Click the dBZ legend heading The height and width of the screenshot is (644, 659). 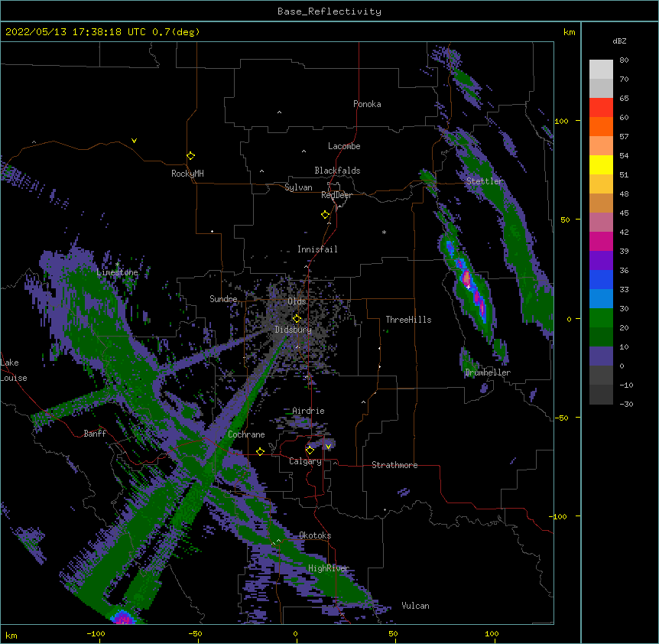(x=619, y=41)
